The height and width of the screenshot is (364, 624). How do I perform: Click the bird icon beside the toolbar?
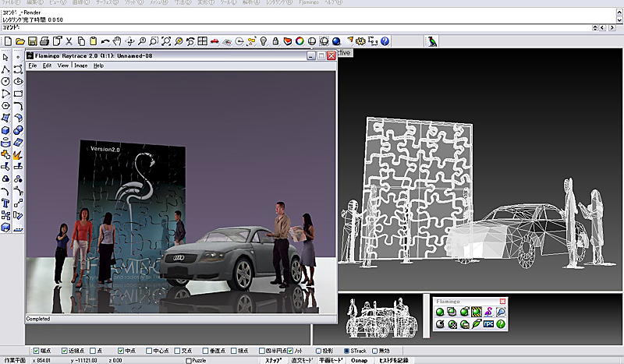click(432, 41)
